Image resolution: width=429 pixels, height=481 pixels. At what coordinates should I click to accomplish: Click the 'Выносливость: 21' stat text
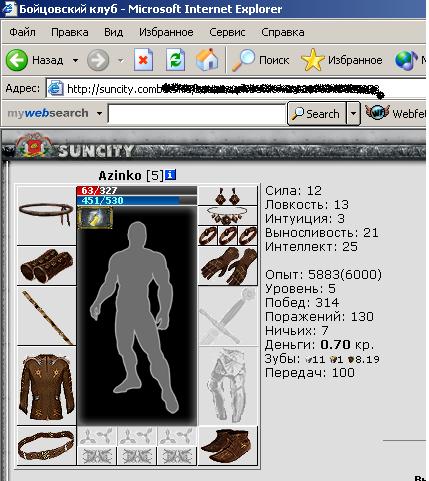tap(322, 233)
